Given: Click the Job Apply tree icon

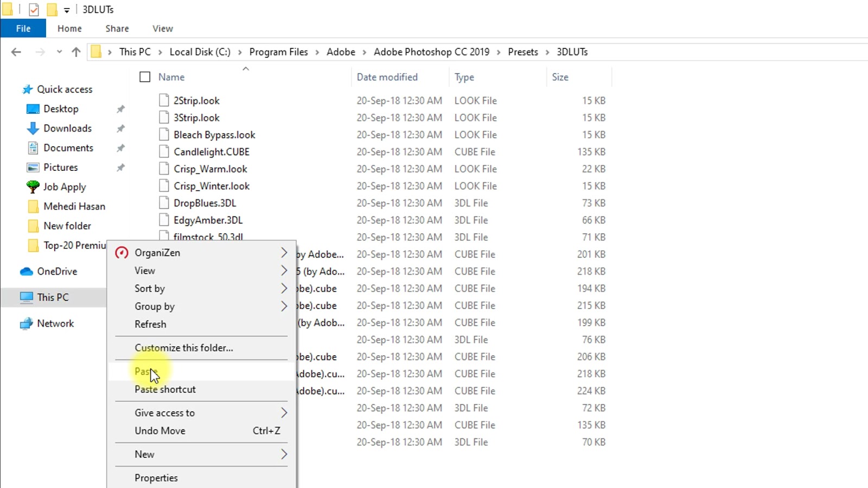Looking at the screenshot, I should (x=33, y=187).
